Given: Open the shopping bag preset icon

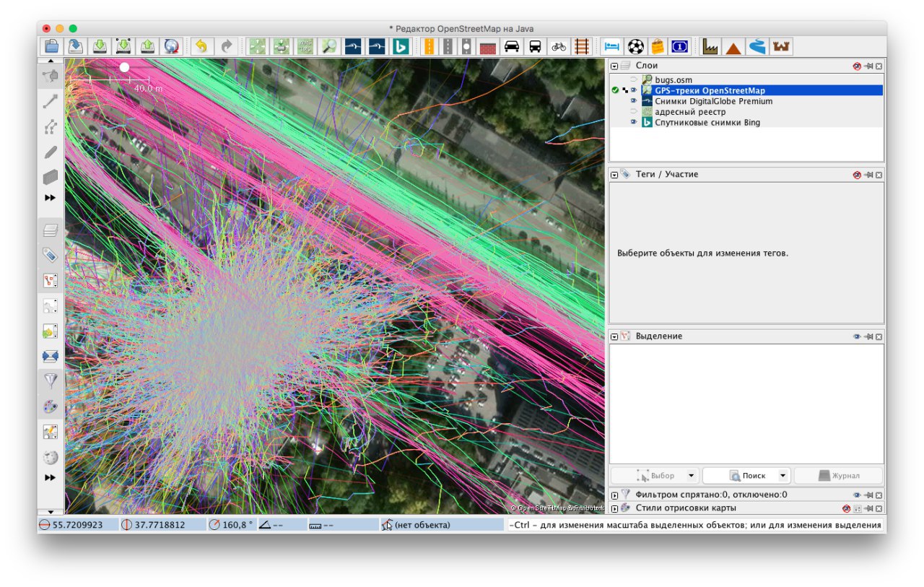Looking at the screenshot, I should point(658,47).
